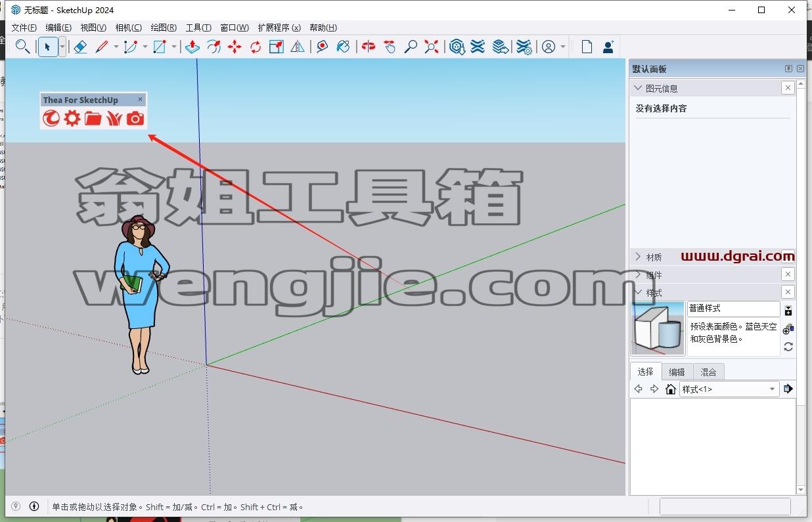The image size is (812, 522).
Task: Open the 视图(V) menu
Action: pyautogui.click(x=93, y=28)
